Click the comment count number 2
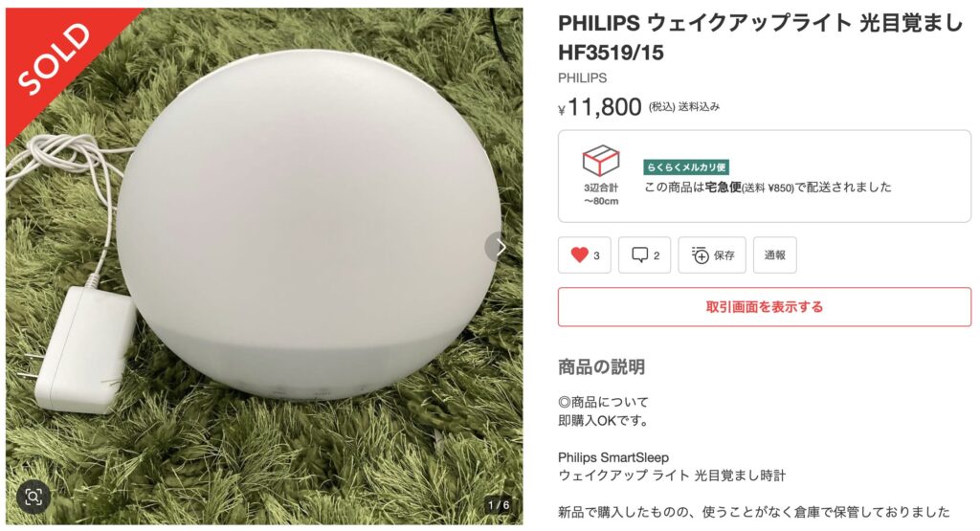Viewport: 980px width, 531px height. click(657, 255)
